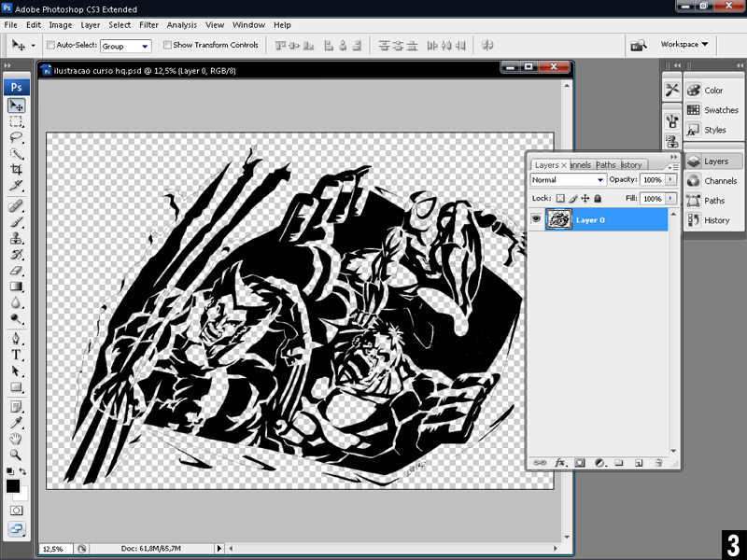Expand the Auto-Select Group dropdown
The width and height of the screenshot is (747, 560).
(x=125, y=46)
